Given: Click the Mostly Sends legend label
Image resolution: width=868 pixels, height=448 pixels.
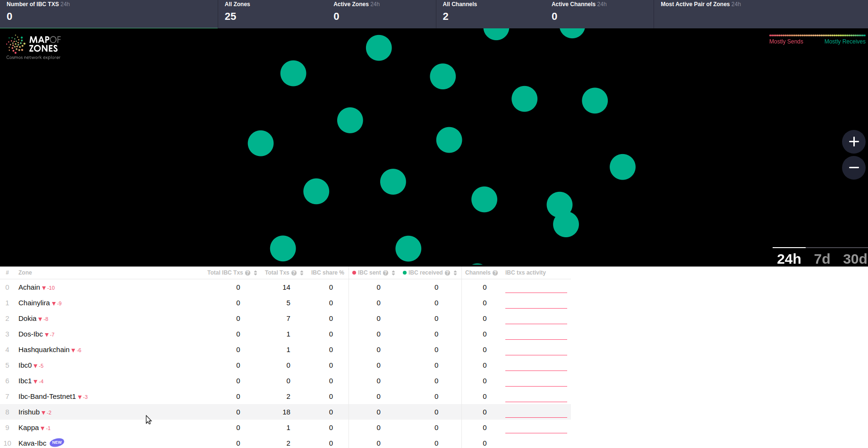Looking at the screenshot, I should [786, 42].
